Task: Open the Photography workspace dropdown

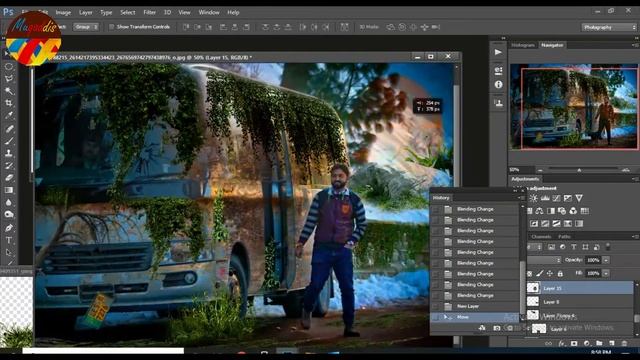Action: click(609, 27)
